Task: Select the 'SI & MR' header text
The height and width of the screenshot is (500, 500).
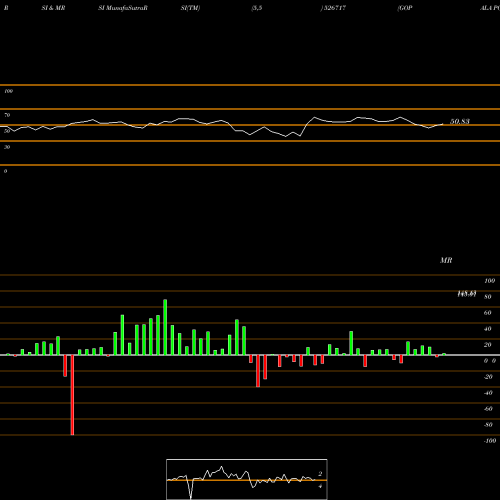Action: click(53, 8)
